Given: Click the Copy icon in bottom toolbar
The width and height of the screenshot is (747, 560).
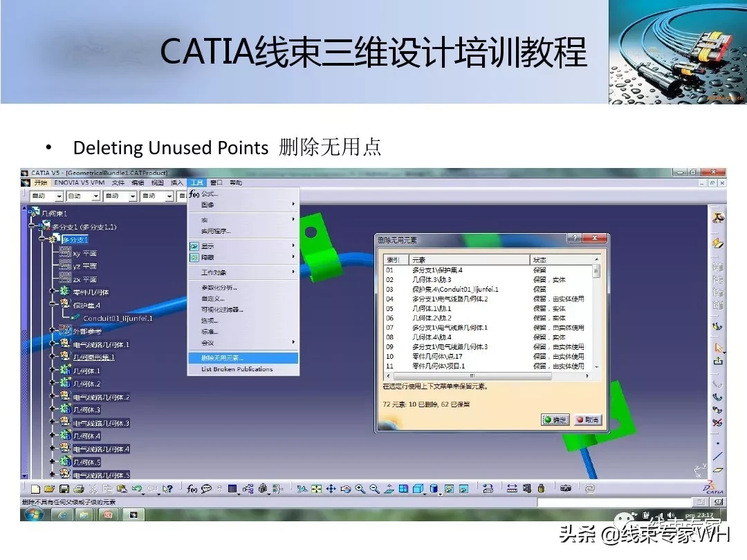Looking at the screenshot, I should 108,489.
